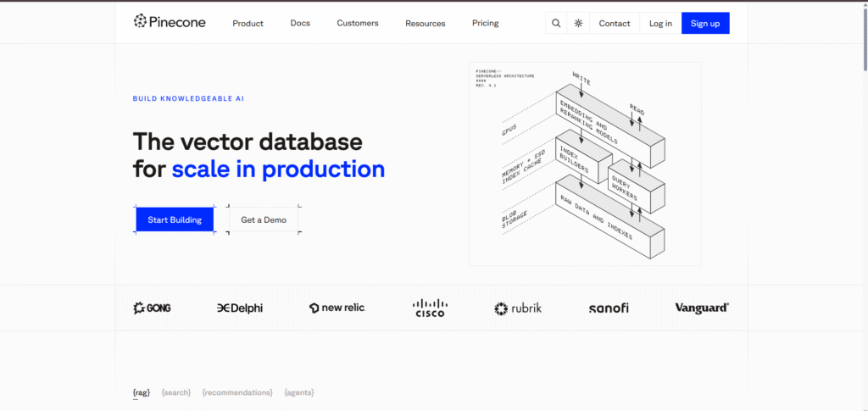Click the Cisco logo
The image size is (868, 411).
point(430,308)
